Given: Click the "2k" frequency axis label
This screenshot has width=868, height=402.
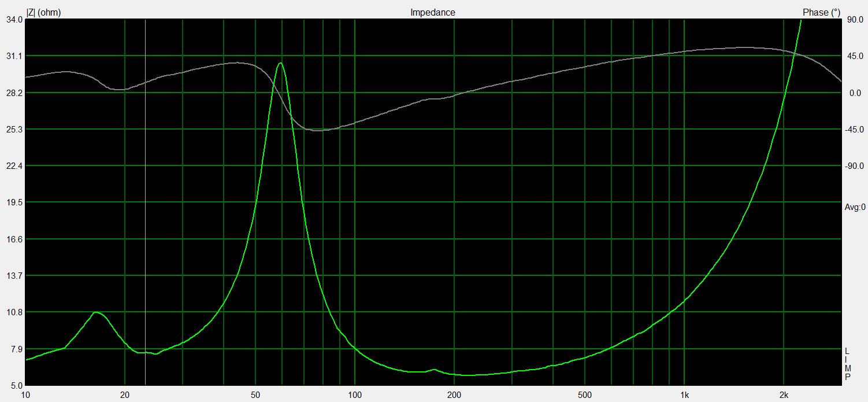Looking at the screenshot, I should 784,395.
